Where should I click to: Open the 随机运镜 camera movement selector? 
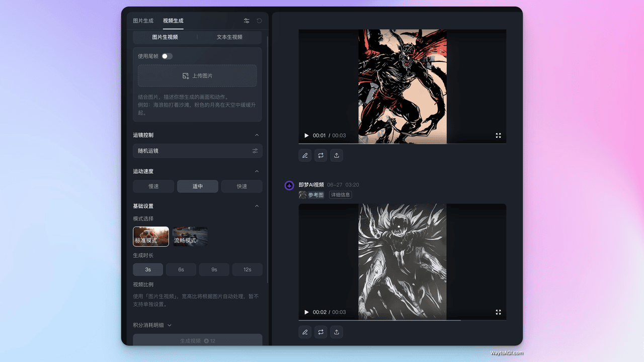point(198,151)
